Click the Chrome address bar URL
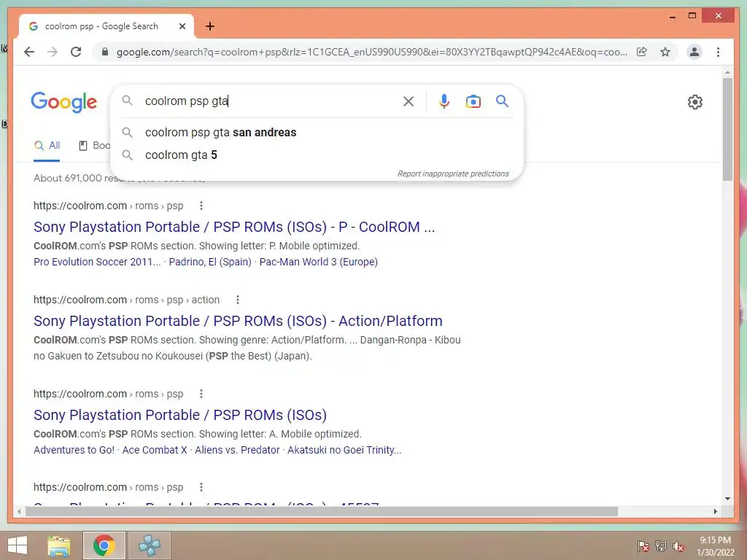The width and height of the screenshot is (747, 560). [x=371, y=52]
